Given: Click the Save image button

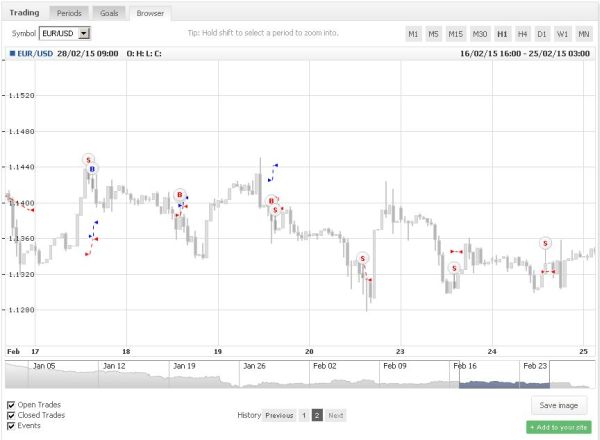Looking at the screenshot, I should [x=559, y=405].
